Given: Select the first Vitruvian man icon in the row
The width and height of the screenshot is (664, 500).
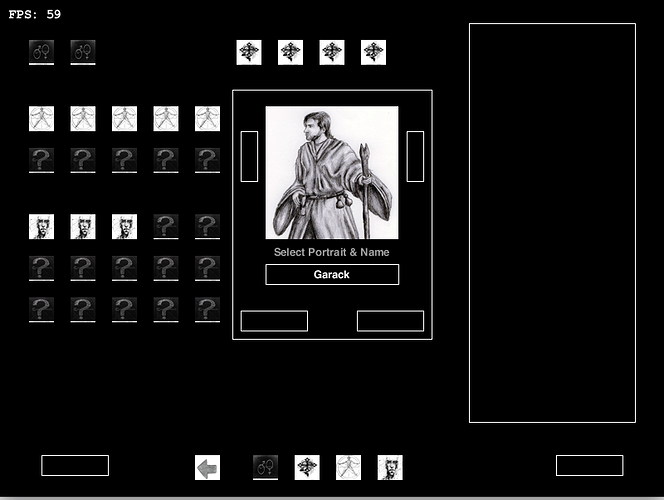Looking at the screenshot, I should tap(42, 119).
